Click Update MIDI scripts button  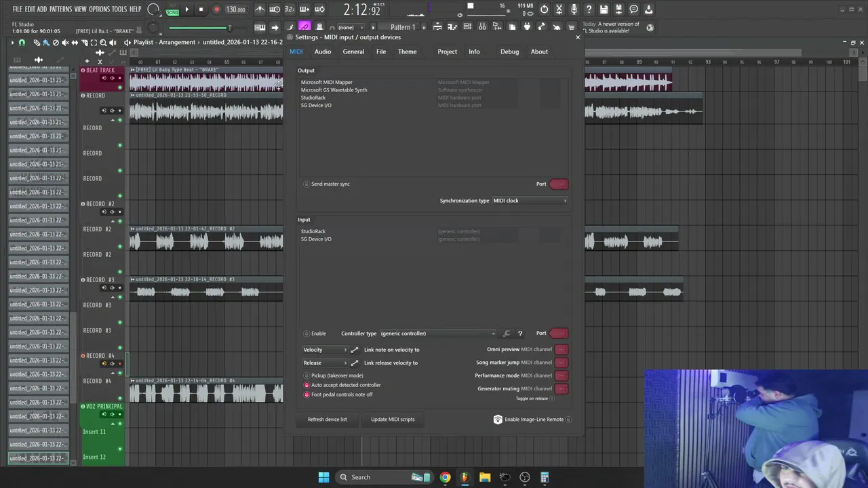(393, 420)
